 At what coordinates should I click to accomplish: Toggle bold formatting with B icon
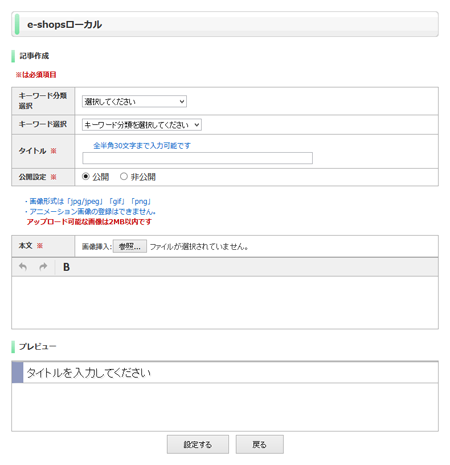coord(66,267)
